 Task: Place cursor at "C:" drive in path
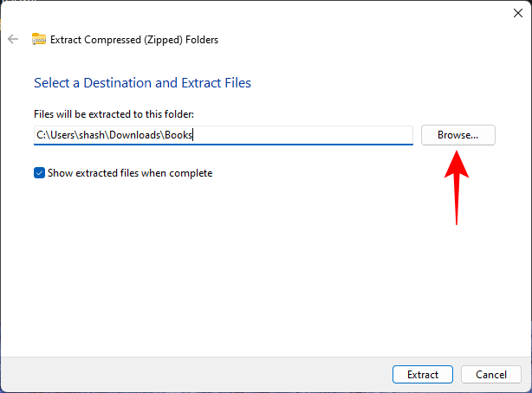41,135
